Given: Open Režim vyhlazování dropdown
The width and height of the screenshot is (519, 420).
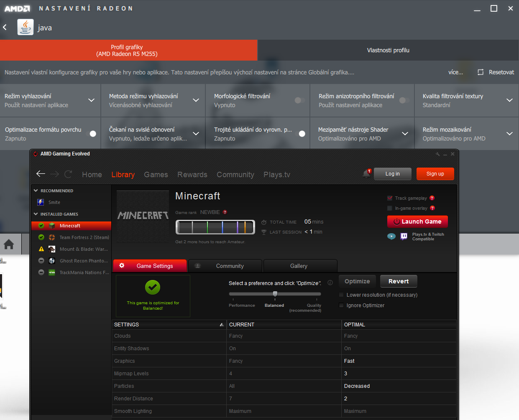Looking at the screenshot, I should click(91, 100).
